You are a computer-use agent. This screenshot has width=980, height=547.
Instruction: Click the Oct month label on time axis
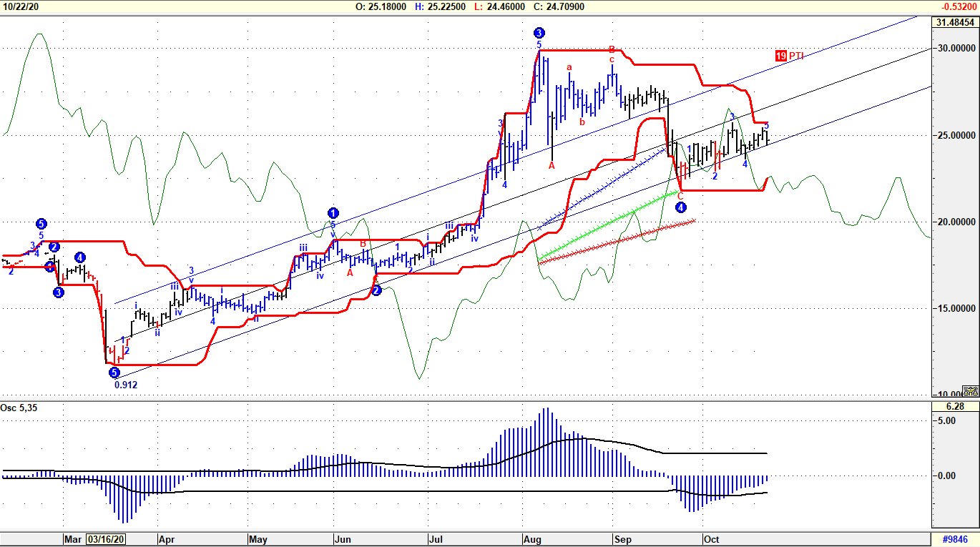click(710, 539)
